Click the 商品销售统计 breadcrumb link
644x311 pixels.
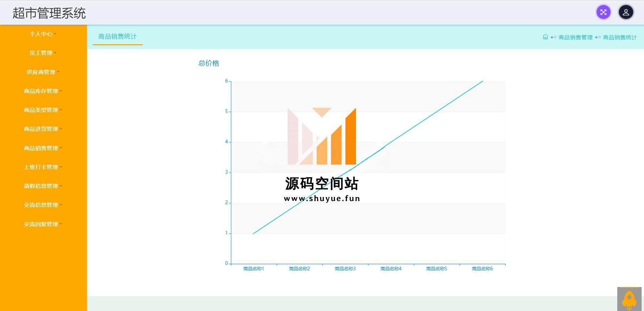pos(620,37)
